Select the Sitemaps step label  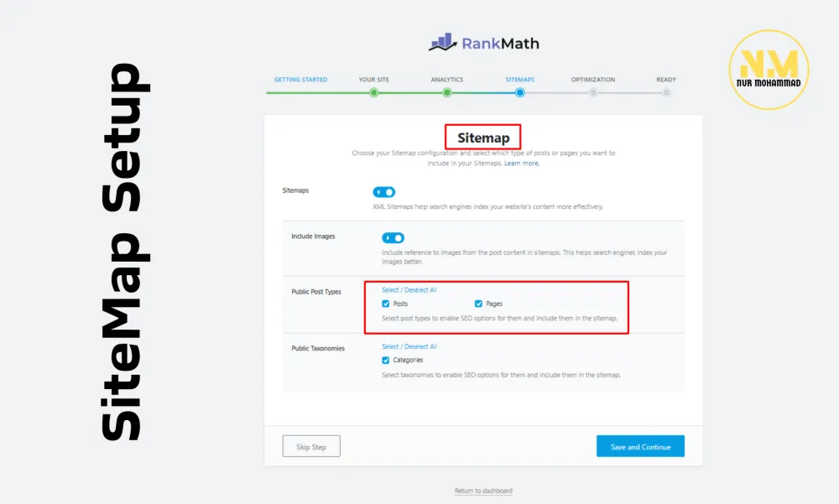520,80
